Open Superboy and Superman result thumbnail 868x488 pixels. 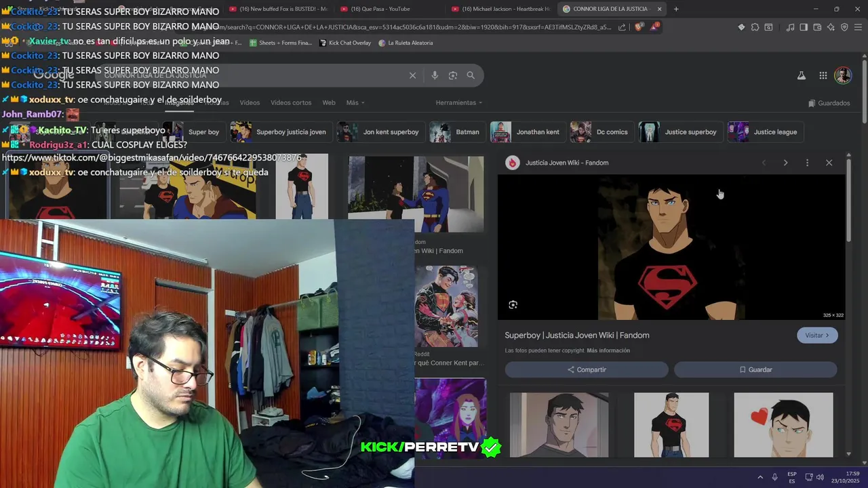point(416,193)
